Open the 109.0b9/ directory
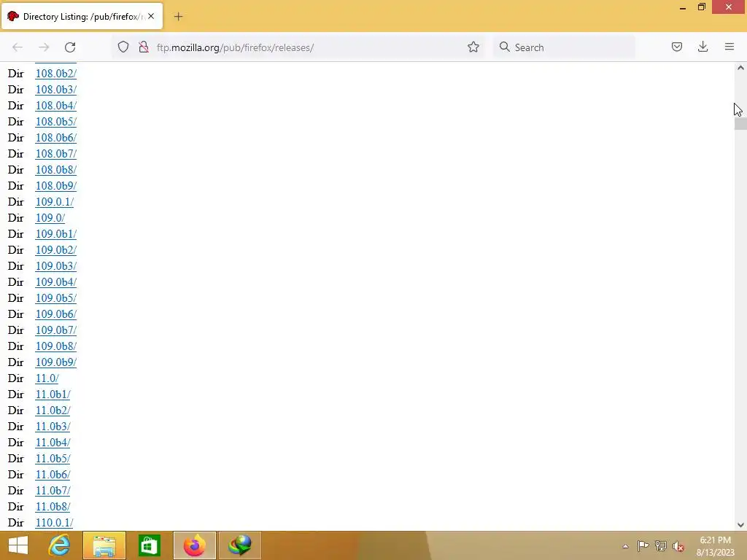 pyautogui.click(x=55, y=362)
